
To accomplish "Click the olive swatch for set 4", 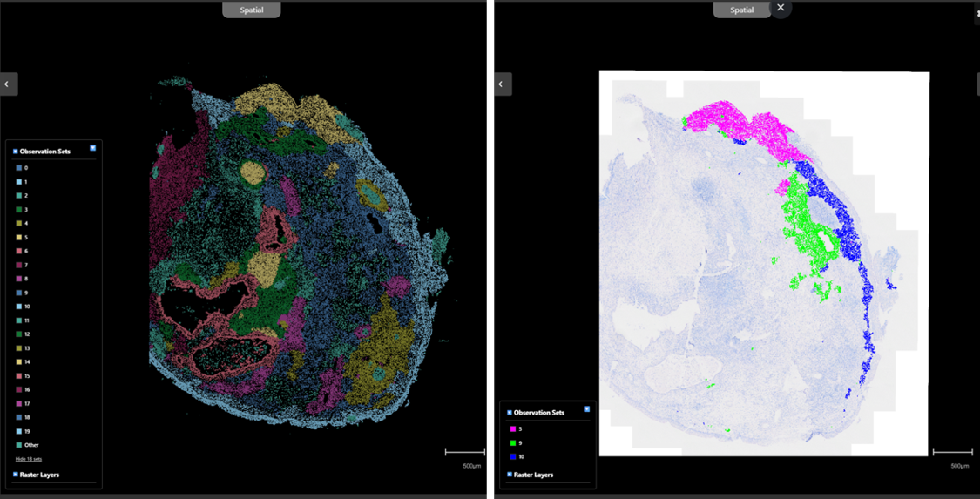I will (x=19, y=223).
